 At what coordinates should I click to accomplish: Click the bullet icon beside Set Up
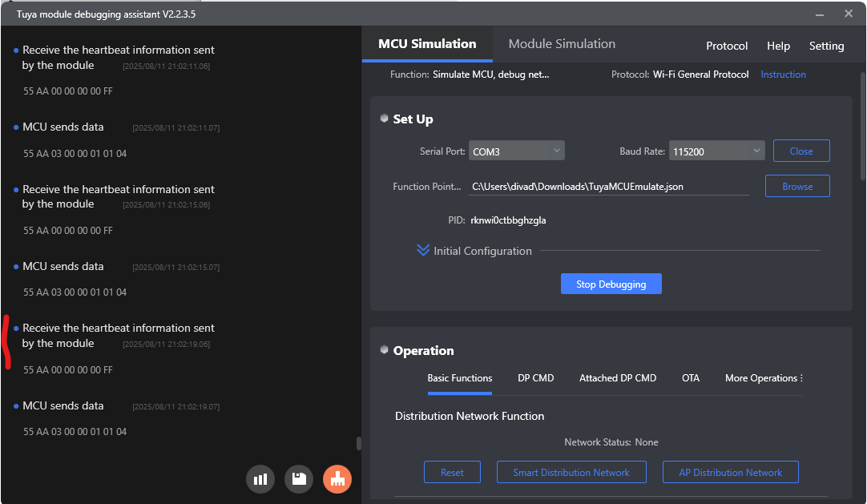[x=385, y=119]
